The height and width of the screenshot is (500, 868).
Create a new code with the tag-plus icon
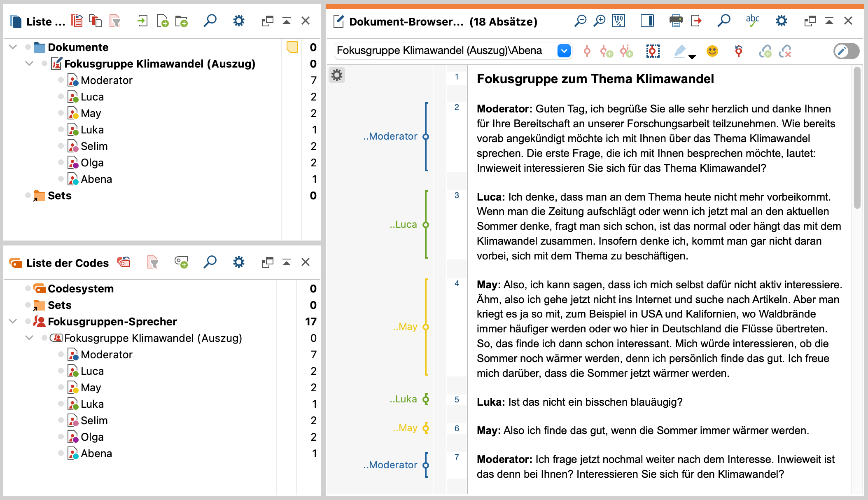[181, 262]
